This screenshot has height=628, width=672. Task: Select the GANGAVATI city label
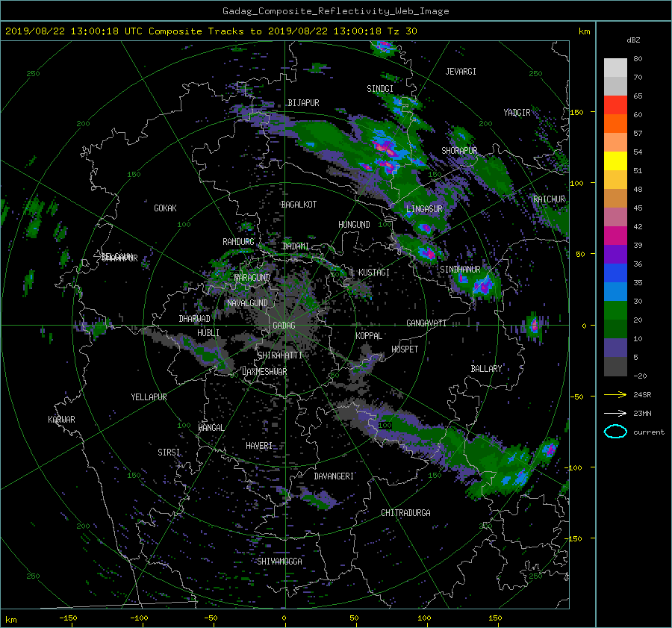pos(426,323)
